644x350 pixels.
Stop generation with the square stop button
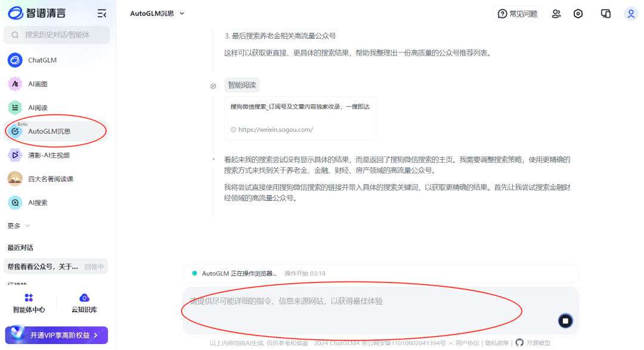pyautogui.click(x=565, y=321)
